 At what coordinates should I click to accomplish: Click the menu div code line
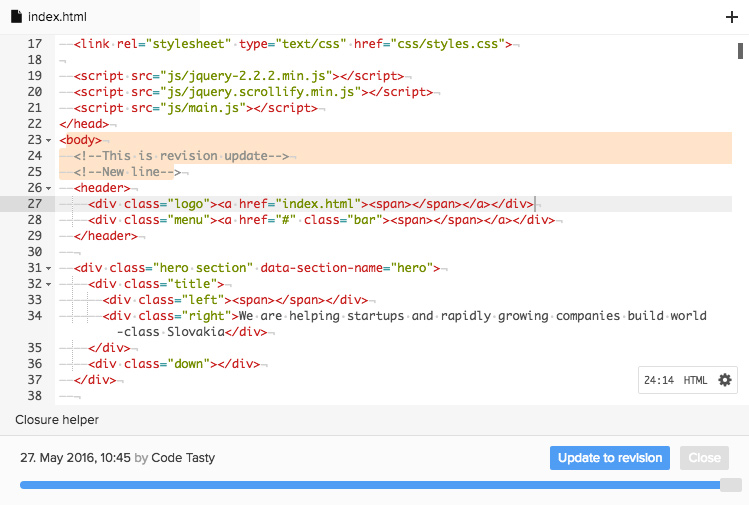point(321,220)
